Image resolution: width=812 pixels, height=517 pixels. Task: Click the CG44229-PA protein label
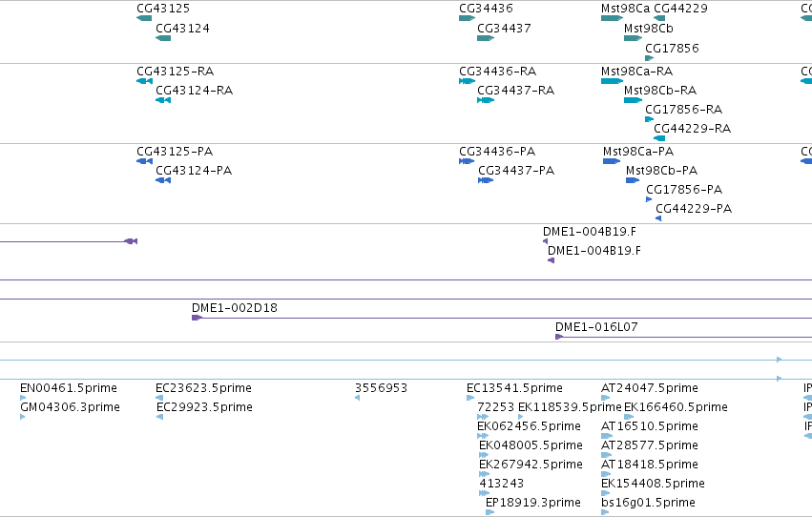694,209
